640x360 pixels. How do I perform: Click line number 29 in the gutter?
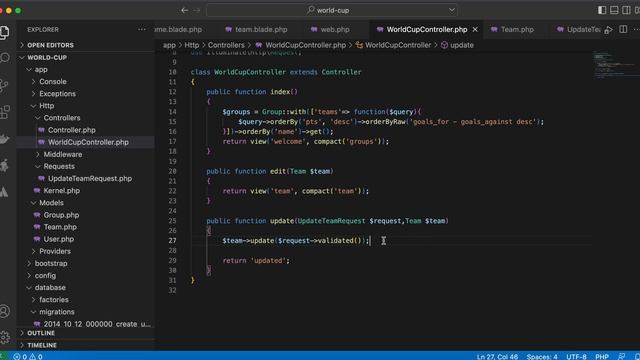[172, 260]
